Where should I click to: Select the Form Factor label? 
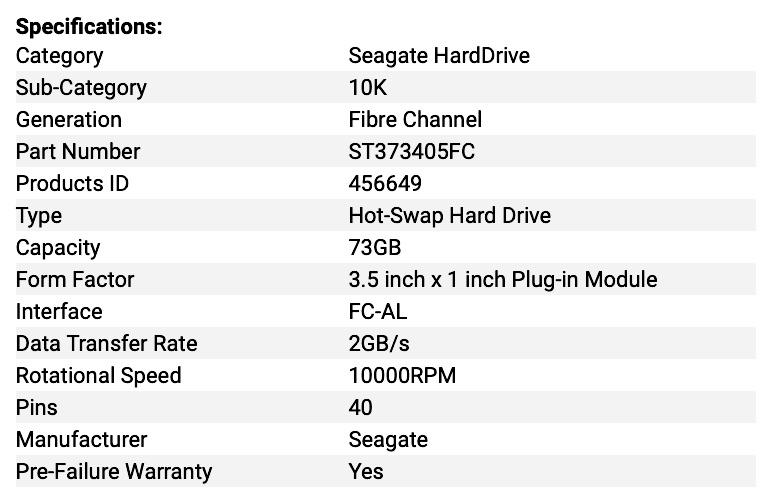(75, 279)
